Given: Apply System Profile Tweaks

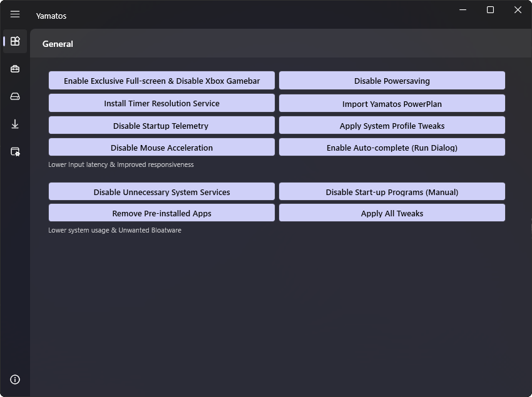Looking at the screenshot, I should click(392, 126).
